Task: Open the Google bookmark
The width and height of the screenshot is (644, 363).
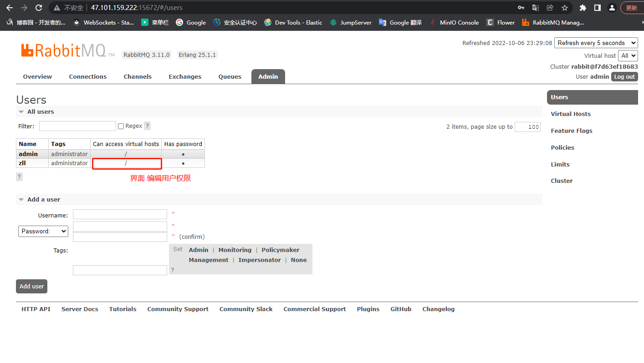Action: [191, 22]
